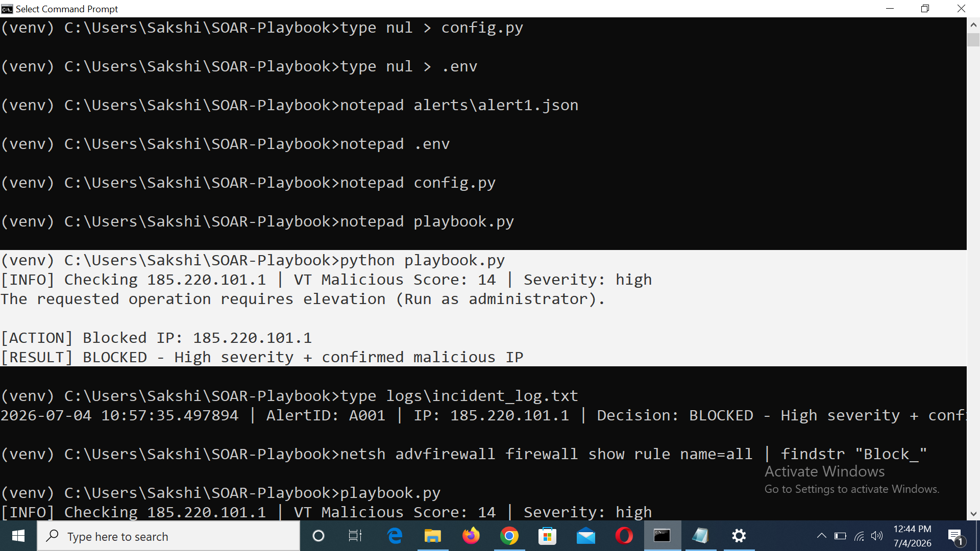Open the Mail app from taskbar
980x551 pixels.
586,536
